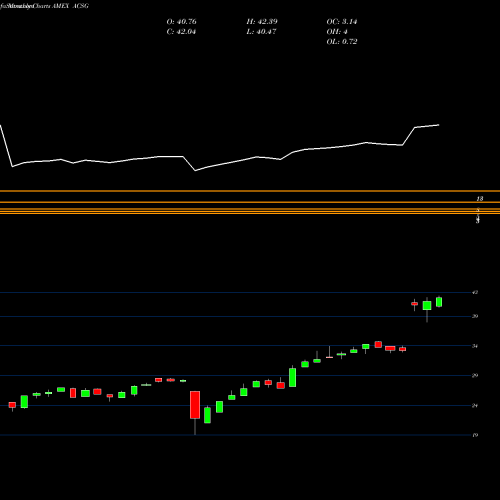Select the tall green candlestick rising past 29

[x=292, y=377]
